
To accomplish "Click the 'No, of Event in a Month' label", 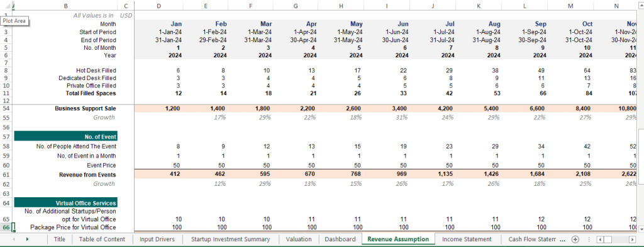I will click(x=87, y=156).
